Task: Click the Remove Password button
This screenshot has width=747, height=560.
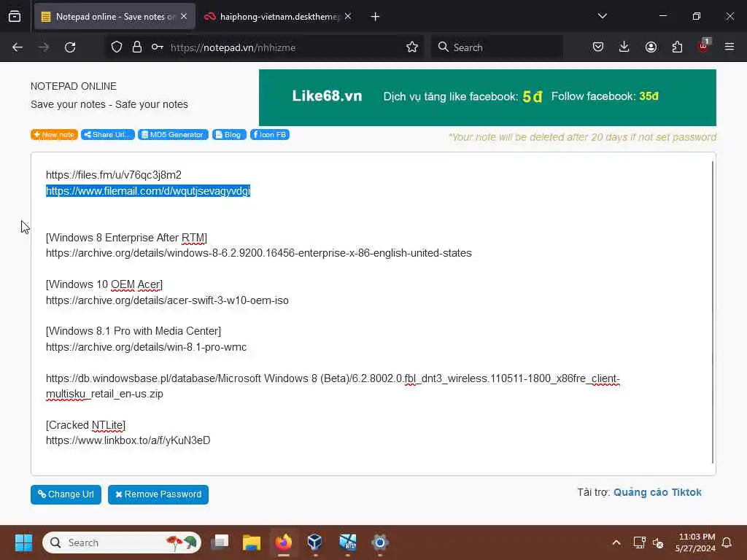Action: pyautogui.click(x=158, y=494)
